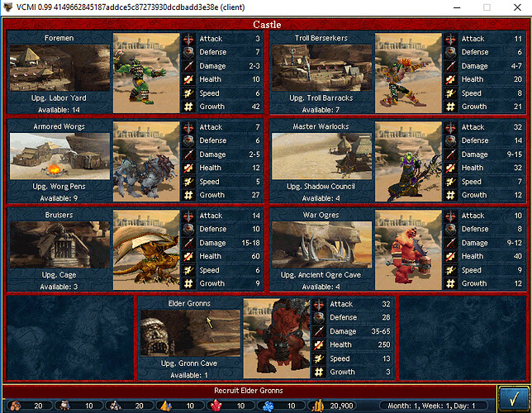Click the 'Upg. Troll Barracks' label
This screenshot has height=413, width=532.
point(321,98)
